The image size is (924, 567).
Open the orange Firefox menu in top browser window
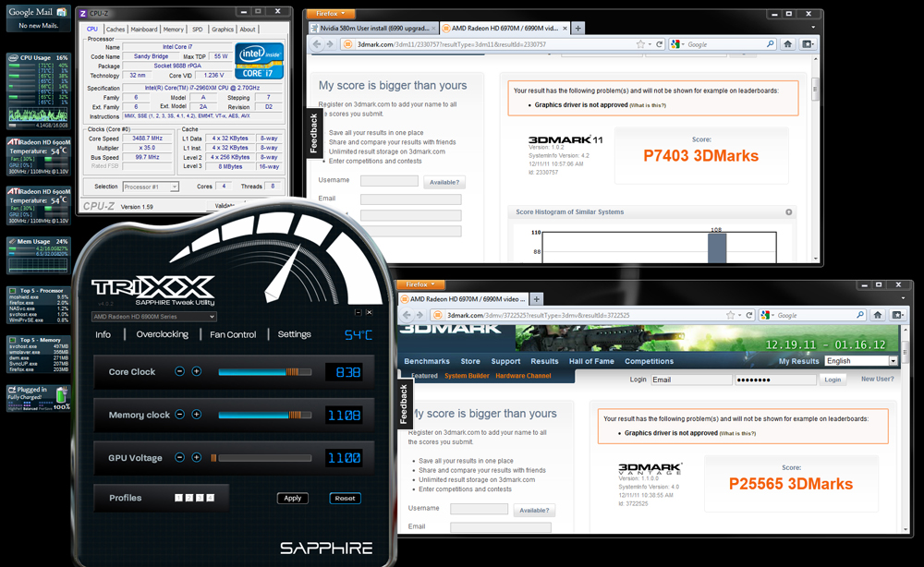(331, 14)
